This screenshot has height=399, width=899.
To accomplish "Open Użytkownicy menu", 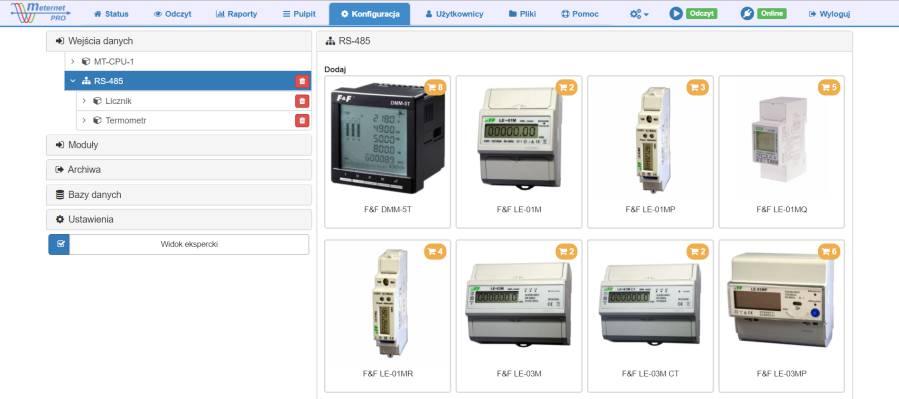I will 455,14.
